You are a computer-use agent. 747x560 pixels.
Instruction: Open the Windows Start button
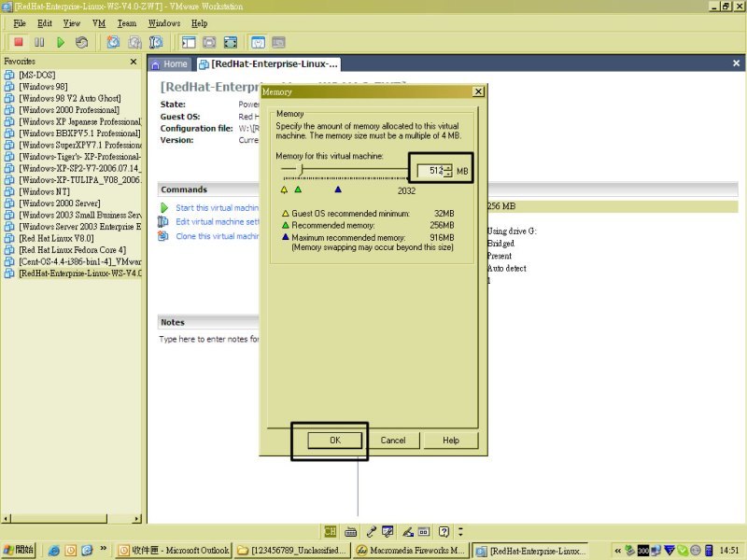pos(19,550)
